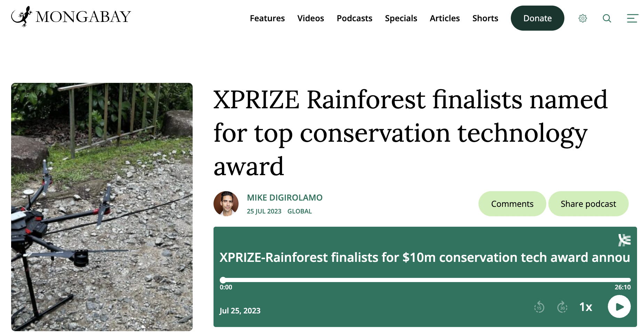Open the settings gear icon
The height and width of the screenshot is (335, 644).
click(583, 18)
